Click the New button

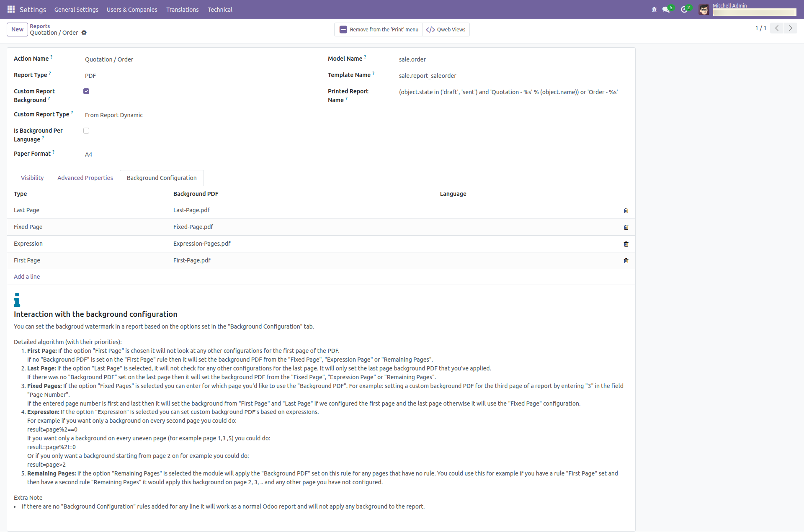pos(17,29)
